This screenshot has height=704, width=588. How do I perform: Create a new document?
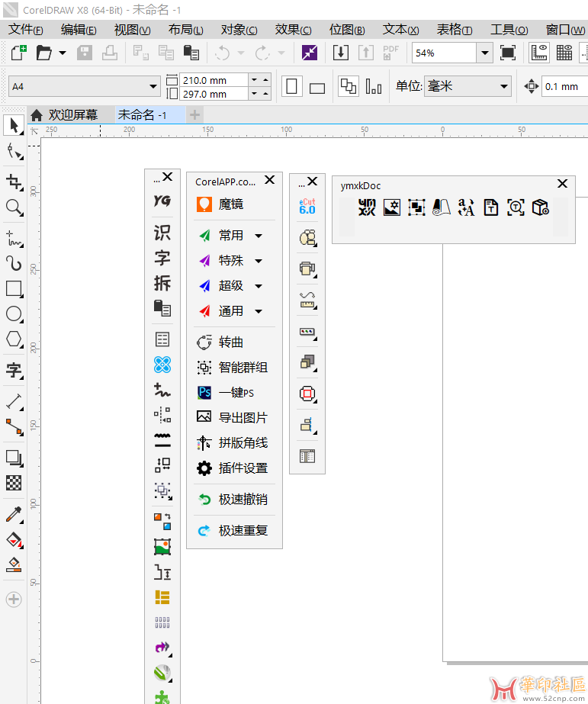click(18, 53)
